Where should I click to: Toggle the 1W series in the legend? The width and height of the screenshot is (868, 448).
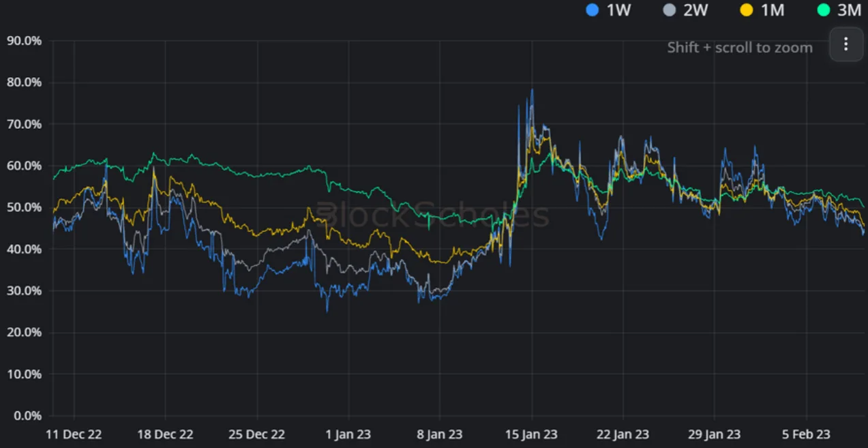(608, 10)
